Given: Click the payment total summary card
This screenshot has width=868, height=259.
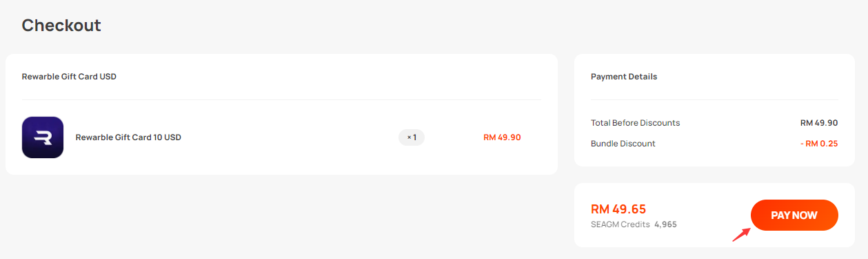Looking at the screenshot, I should [714, 215].
